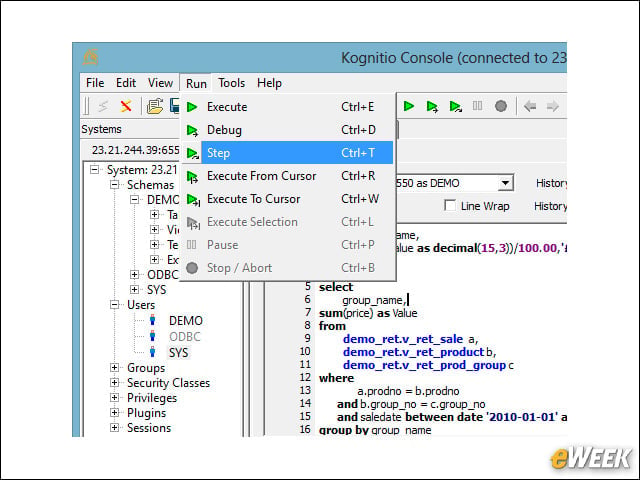Collapse the Schemas tree node
This screenshot has height=480, width=640.
pos(115,184)
